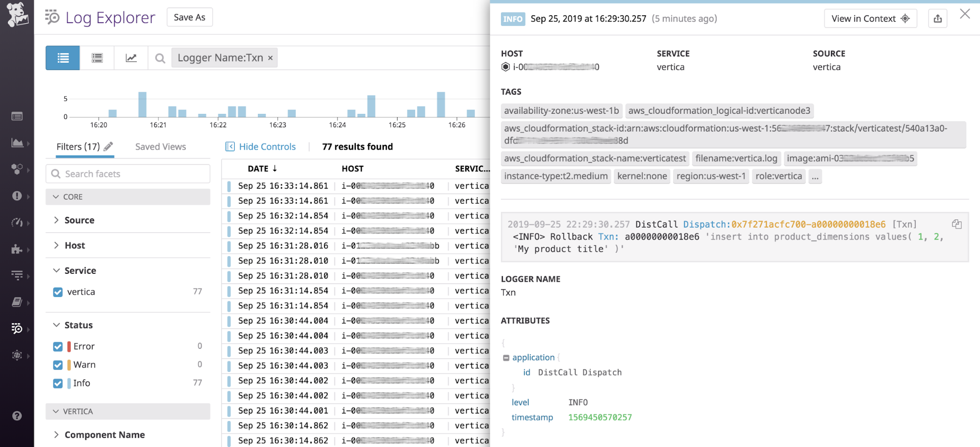The height and width of the screenshot is (447, 980).
Task: Click the Hide Controls link
Action: [x=267, y=146]
